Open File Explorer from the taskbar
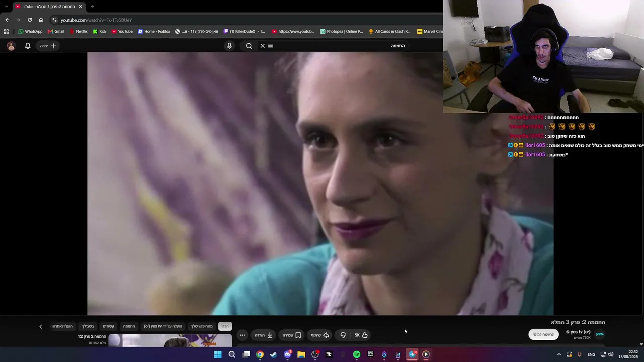This screenshot has height=362, width=644. (x=301, y=354)
